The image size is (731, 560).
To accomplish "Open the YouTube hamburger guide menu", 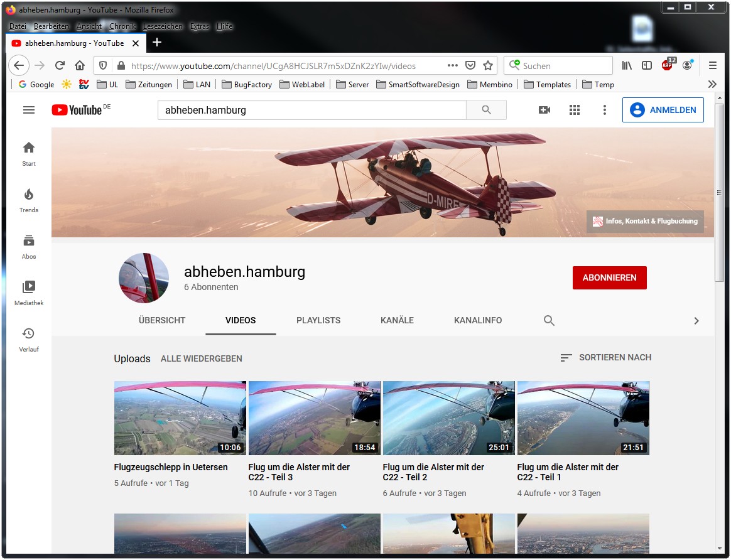I will (x=29, y=110).
